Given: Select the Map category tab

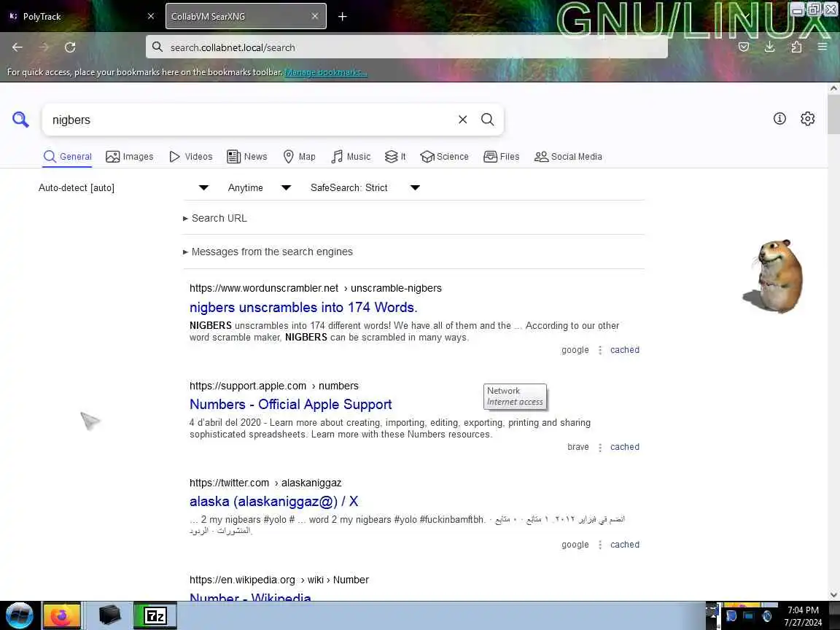Looking at the screenshot, I should point(300,157).
